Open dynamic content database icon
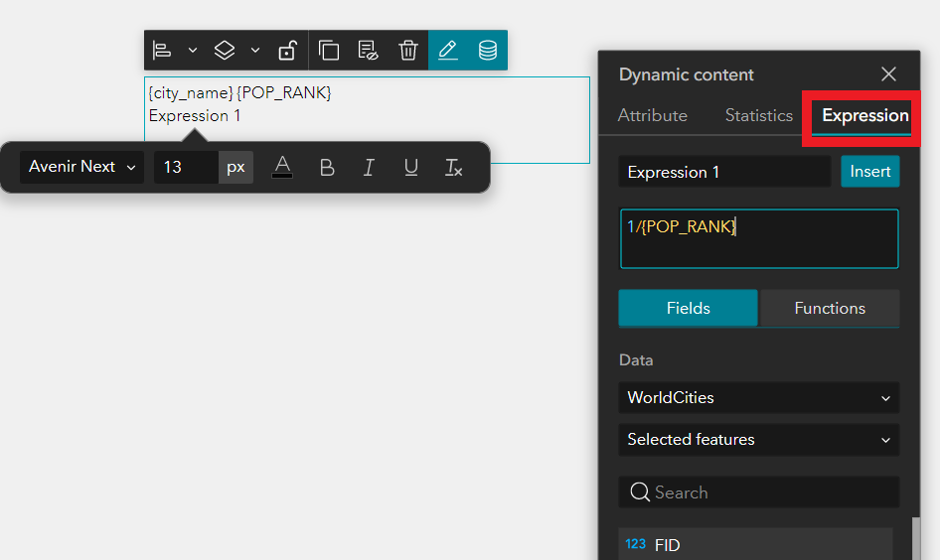The image size is (940, 560). (487, 51)
